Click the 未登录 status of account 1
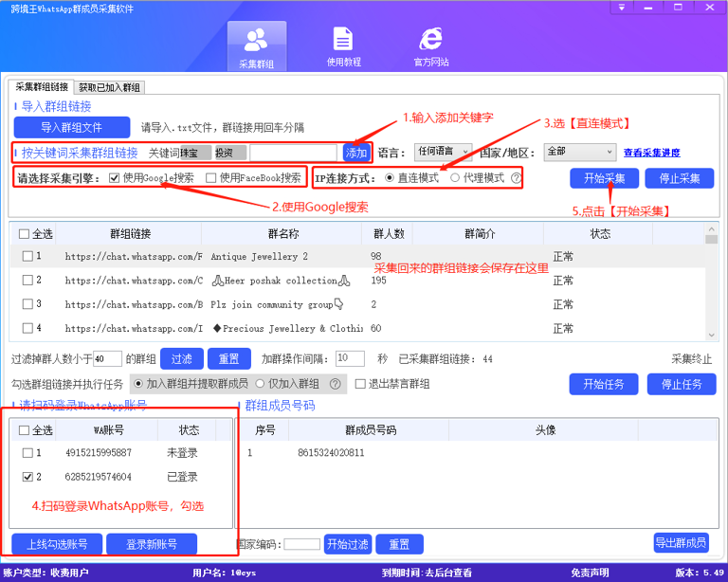Screen dimensions: 728x582 coord(182,452)
